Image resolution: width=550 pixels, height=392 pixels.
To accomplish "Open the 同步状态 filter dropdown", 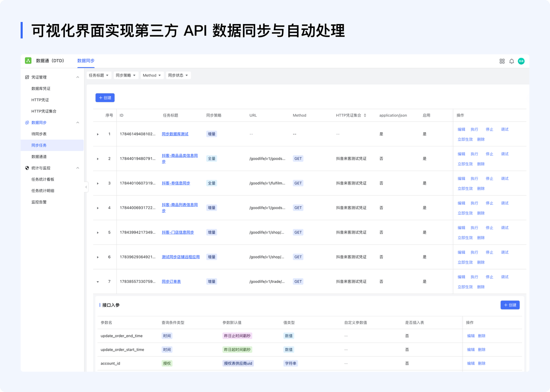I will 178,75.
